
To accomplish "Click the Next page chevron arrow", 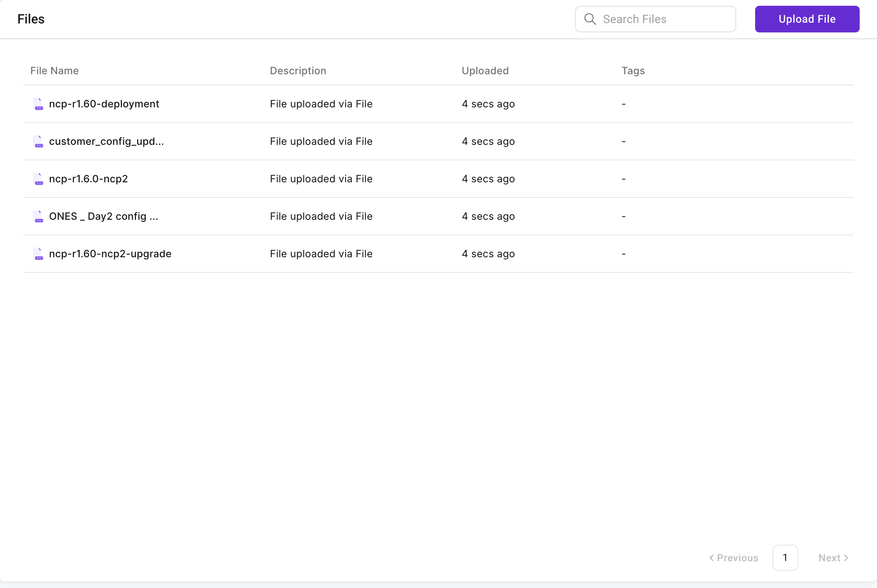I will [x=846, y=558].
